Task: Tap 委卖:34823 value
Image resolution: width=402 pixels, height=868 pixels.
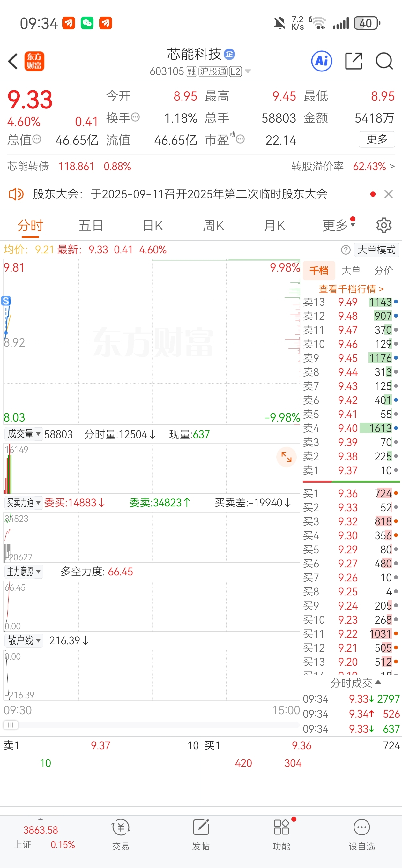Action: [160, 503]
